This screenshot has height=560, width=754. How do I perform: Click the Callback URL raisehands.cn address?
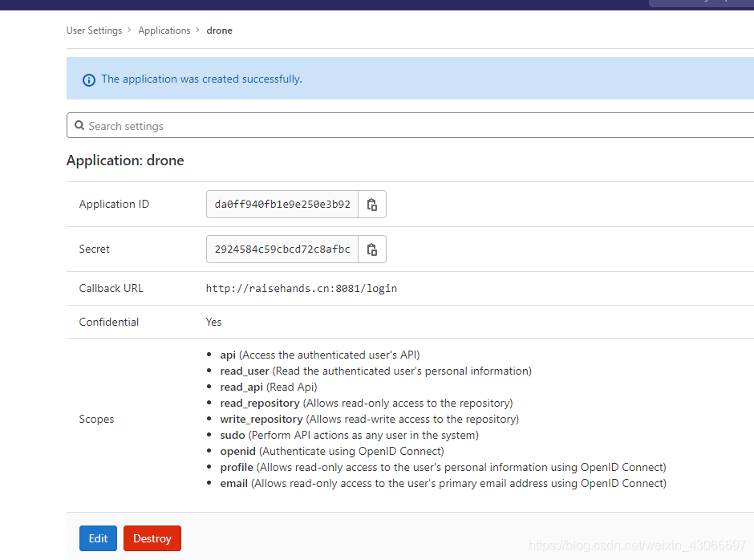(301, 289)
